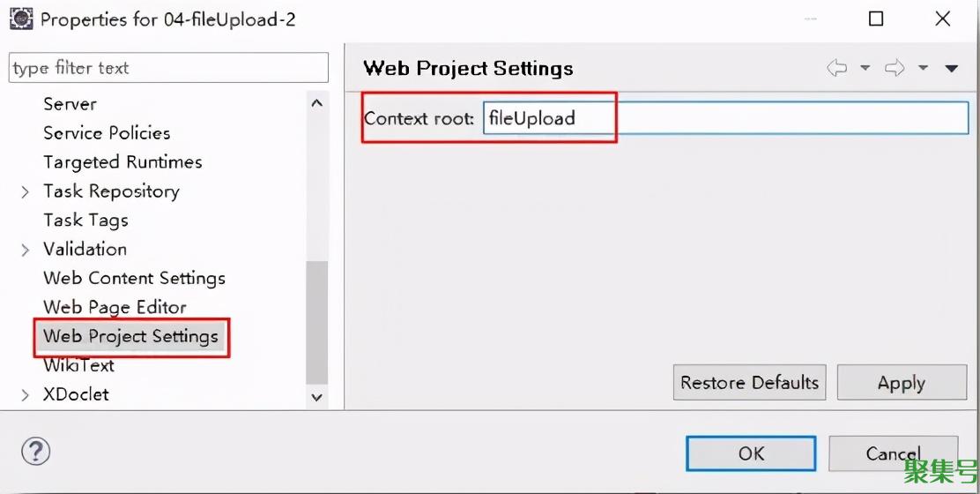Image resolution: width=980 pixels, height=494 pixels.
Task: Click the Context root text field
Action: 725,118
